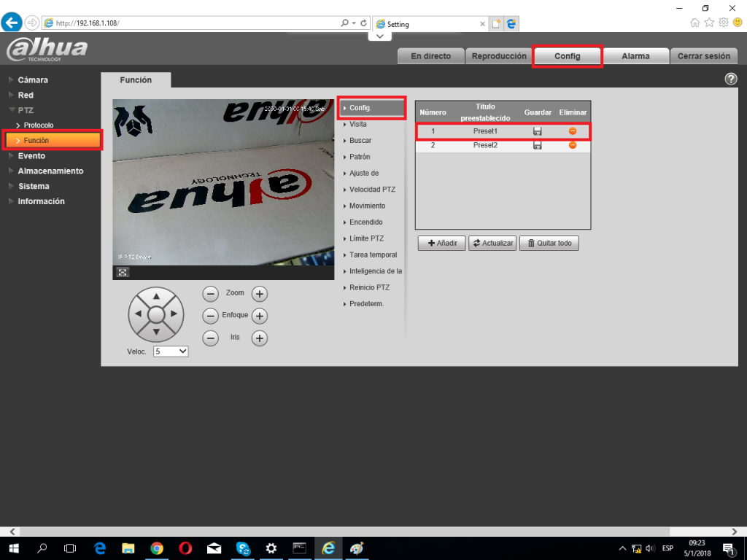
Task: Expand the Cámara menu section
Action: (x=33, y=80)
